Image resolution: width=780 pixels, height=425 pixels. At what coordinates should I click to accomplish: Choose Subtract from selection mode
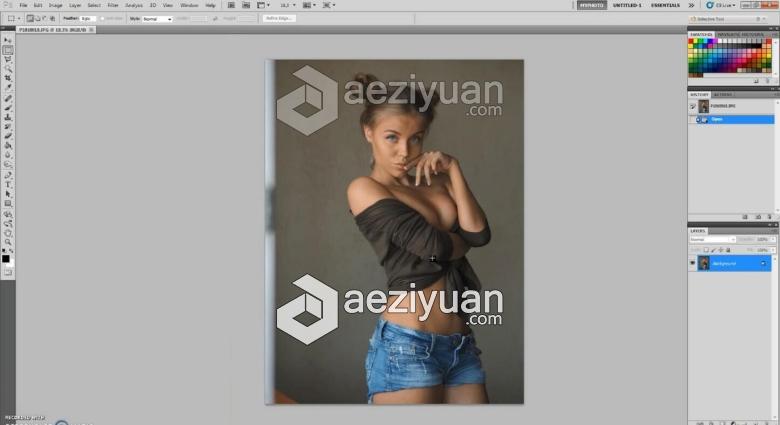coord(45,18)
